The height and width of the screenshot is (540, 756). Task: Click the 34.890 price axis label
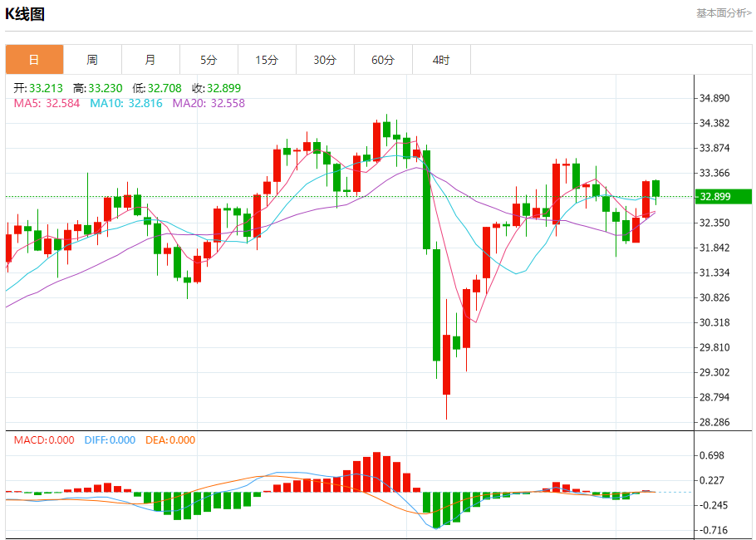[714, 98]
